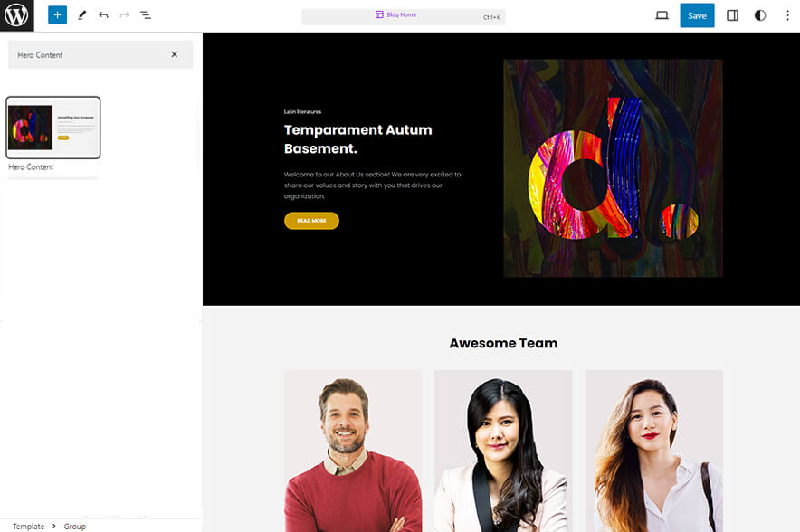Clear the Hero Content search field

175,54
